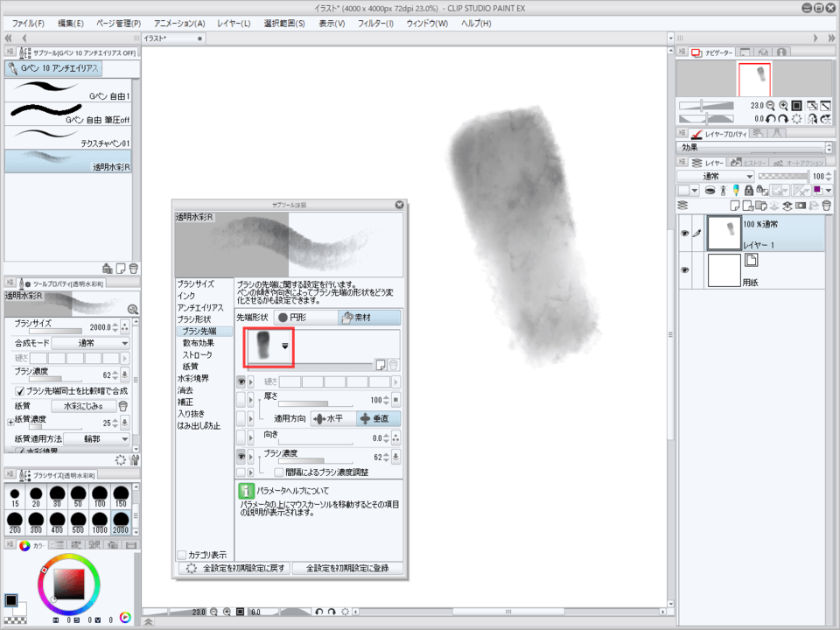Click the 厚さ slider in sub tool detail
This screenshot has height=630, width=840.
pos(315,403)
